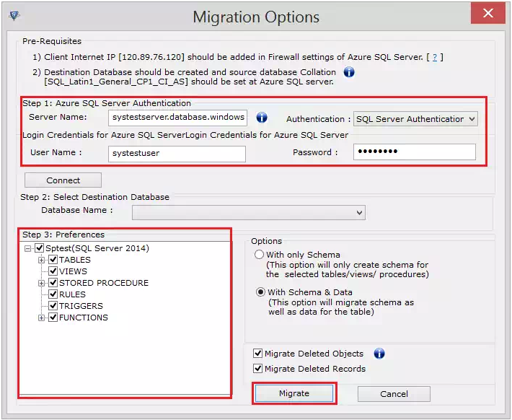Select 'With only Schema' radio option
Viewport: 512px width, 420px height.
tap(260, 255)
